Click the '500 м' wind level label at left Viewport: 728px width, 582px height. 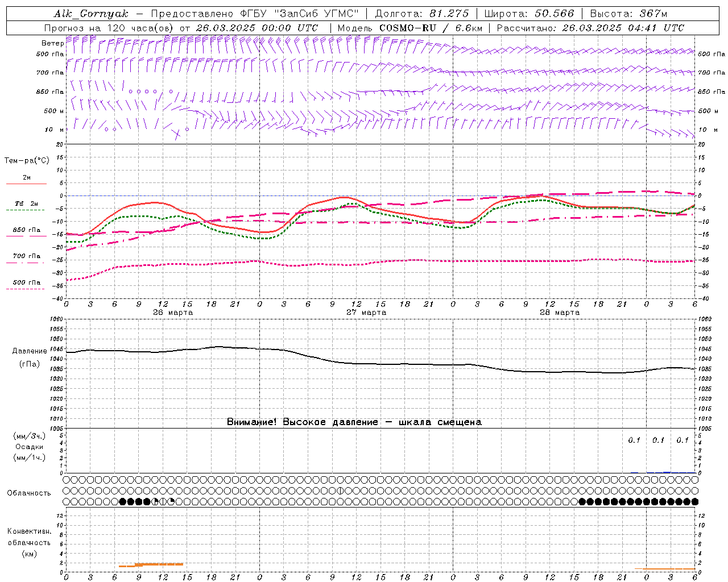tap(54, 111)
